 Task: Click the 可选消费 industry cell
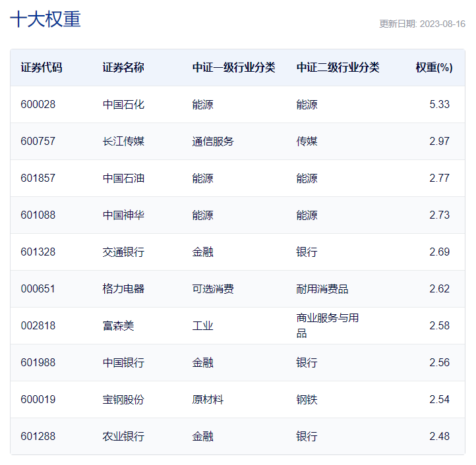[213, 288]
